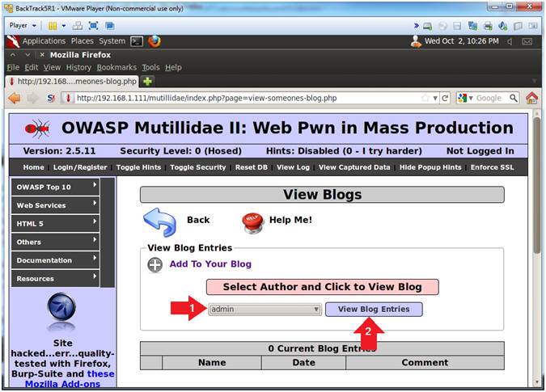Click the Mutillidae Home link
Viewport: 546px width, 392px height.
pos(33,167)
